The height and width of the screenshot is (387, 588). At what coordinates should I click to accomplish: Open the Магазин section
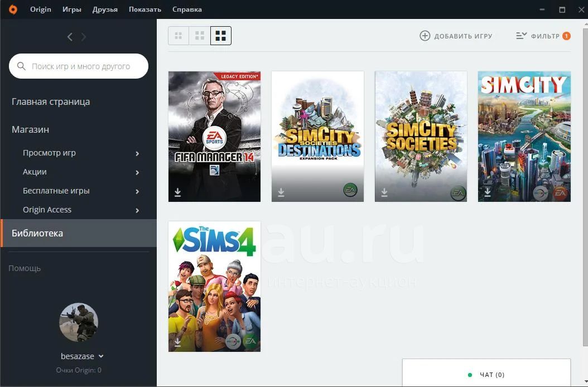(x=30, y=129)
